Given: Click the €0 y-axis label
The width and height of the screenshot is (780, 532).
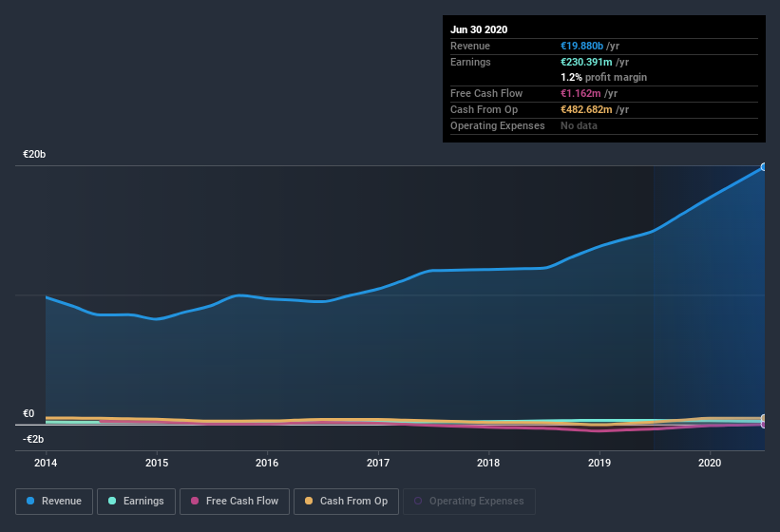Looking at the screenshot, I should 29,413.
